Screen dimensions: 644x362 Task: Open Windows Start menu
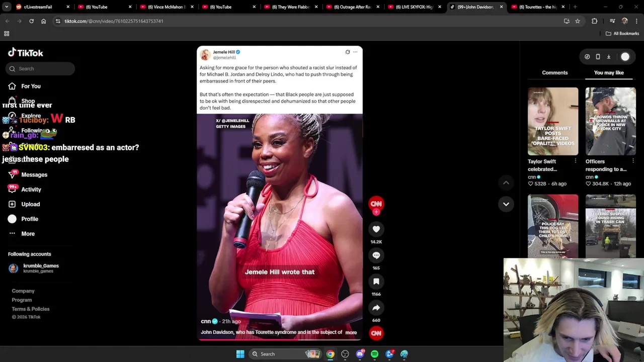pyautogui.click(x=240, y=354)
